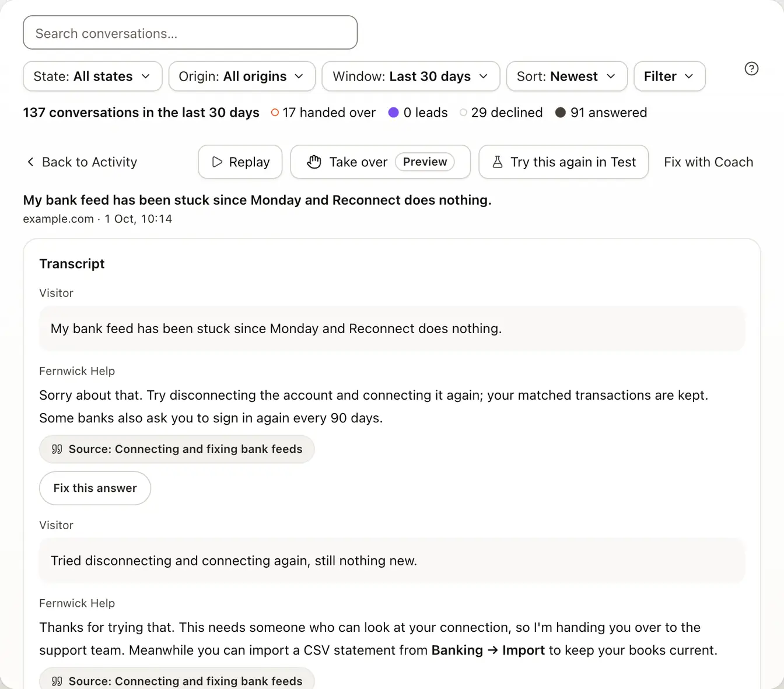Click the visitor message mentioning Reconnect does nothing
784x689 pixels.
point(392,328)
